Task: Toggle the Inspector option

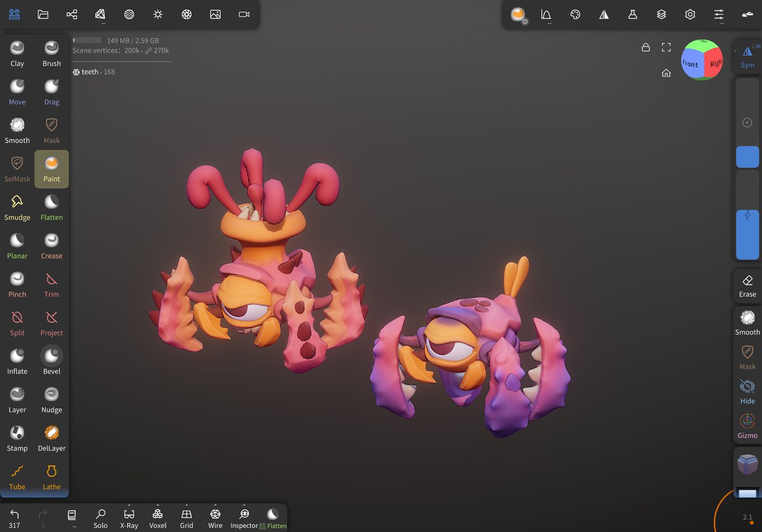Action: (x=244, y=518)
